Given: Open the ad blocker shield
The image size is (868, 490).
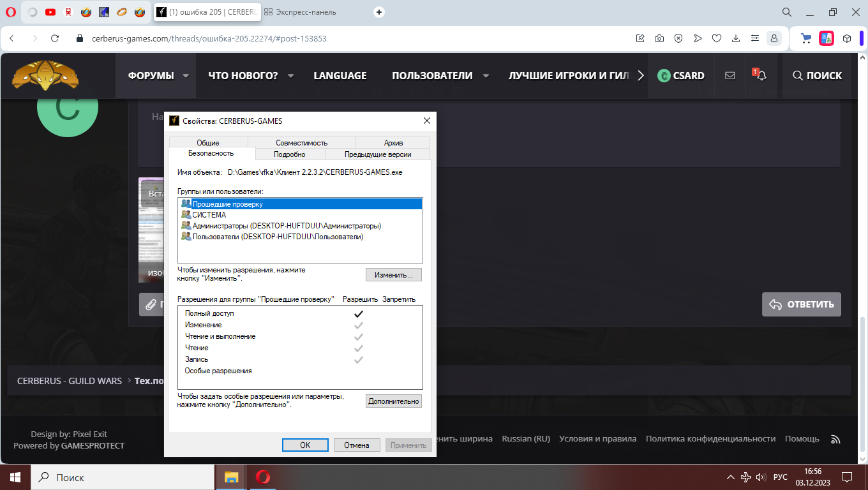Looking at the screenshot, I should tap(678, 38).
